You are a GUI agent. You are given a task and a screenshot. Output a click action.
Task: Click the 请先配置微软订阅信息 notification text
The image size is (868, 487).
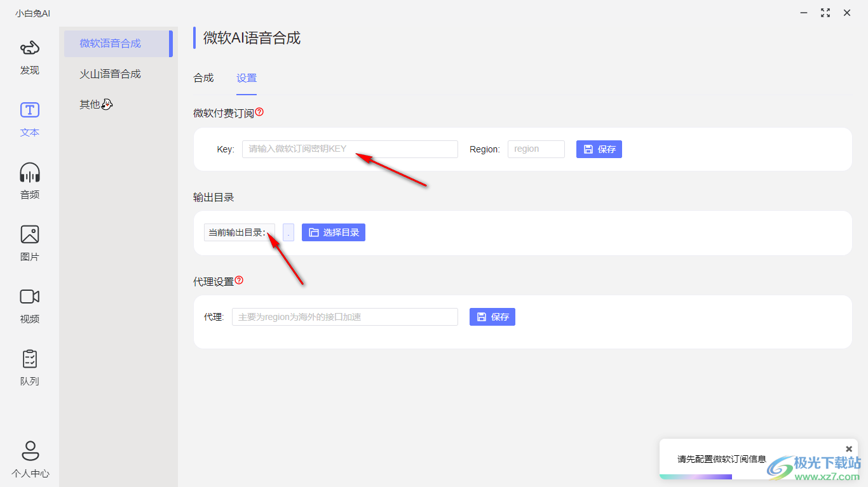point(722,459)
